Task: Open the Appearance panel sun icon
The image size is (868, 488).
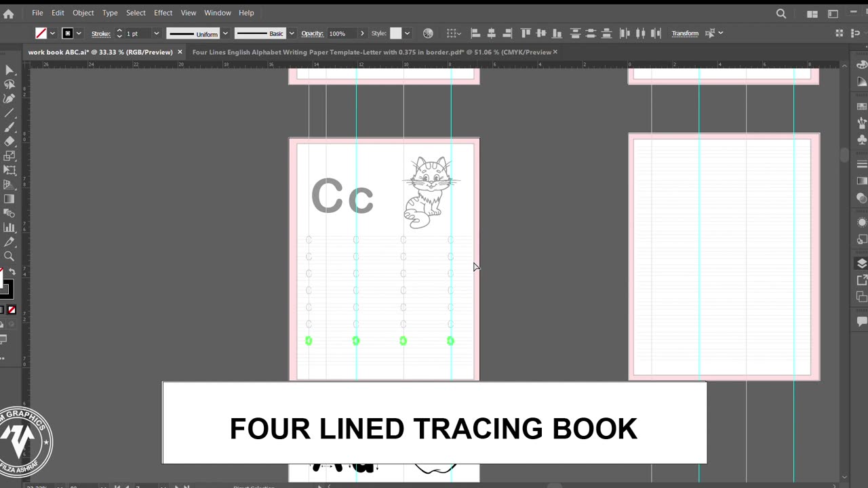Action: click(862, 222)
